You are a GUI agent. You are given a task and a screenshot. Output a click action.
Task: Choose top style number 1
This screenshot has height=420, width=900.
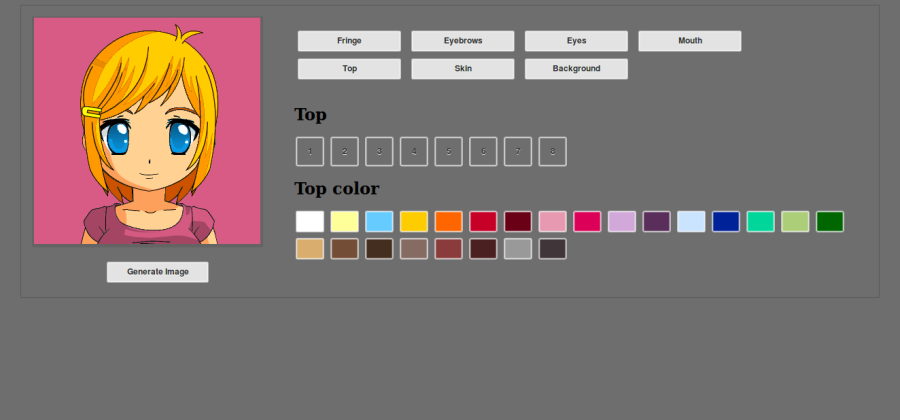(x=310, y=151)
